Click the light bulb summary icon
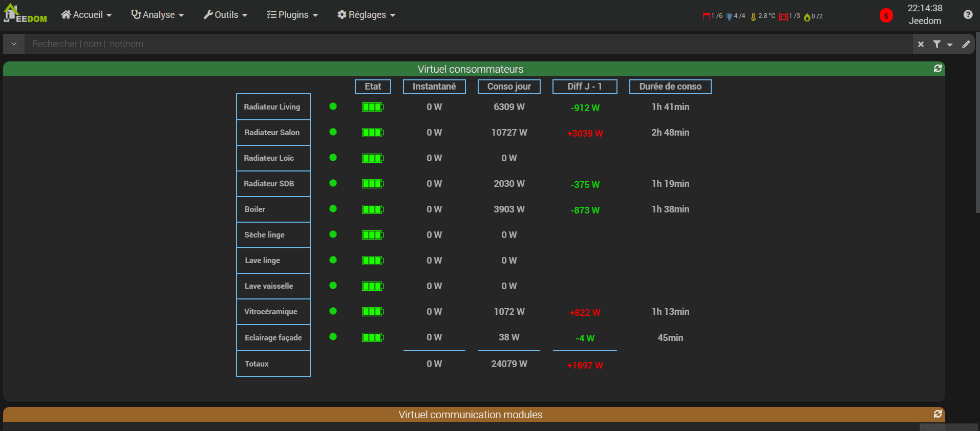The width and height of the screenshot is (980, 431). point(729,16)
